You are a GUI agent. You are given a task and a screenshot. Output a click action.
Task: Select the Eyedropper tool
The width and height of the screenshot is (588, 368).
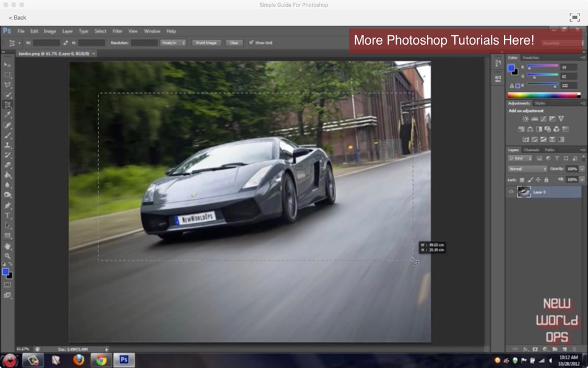click(x=7, y=115)
